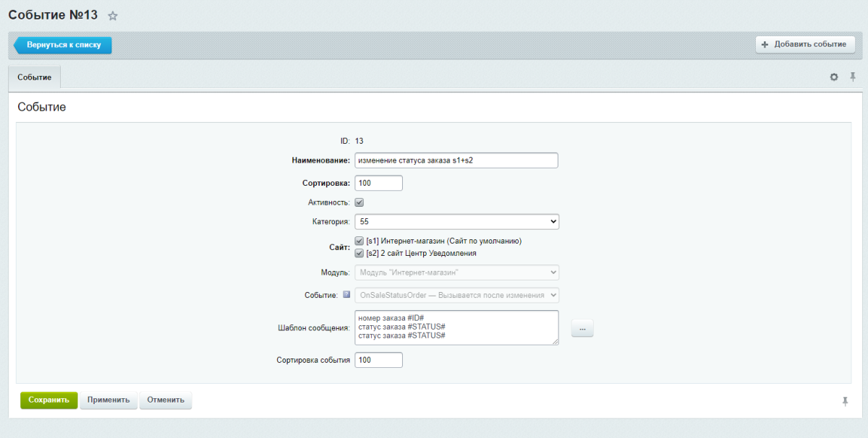Open the Модуль dropdown list
The width and height of the screenshot is (868, 438).
[456, 272]
